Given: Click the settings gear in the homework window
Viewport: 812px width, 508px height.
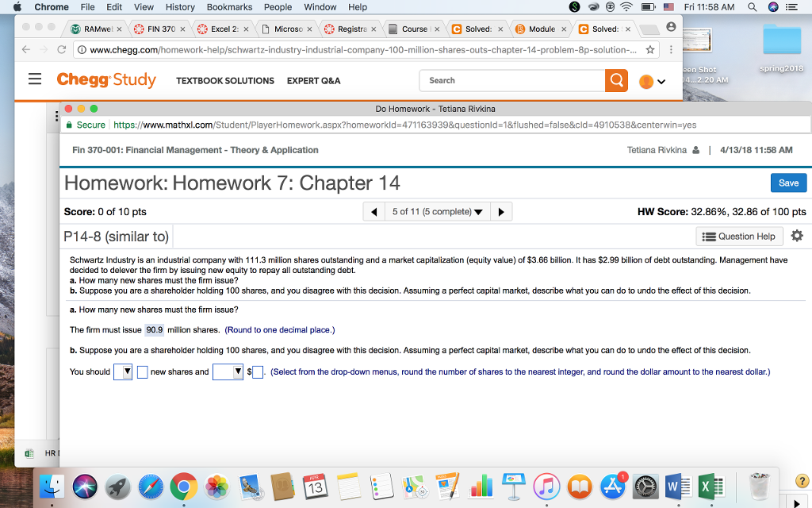Looking at the screenshot, I should click(x=797, y=236).
